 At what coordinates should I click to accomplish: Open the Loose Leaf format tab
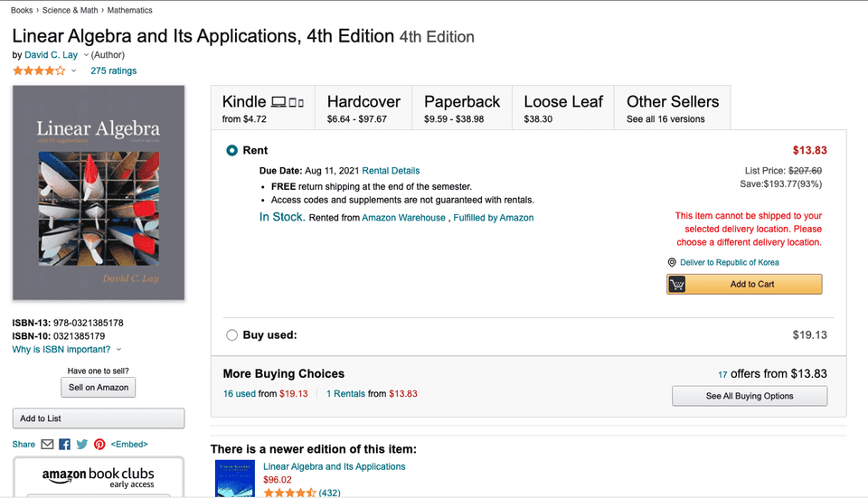pos(563,108)
